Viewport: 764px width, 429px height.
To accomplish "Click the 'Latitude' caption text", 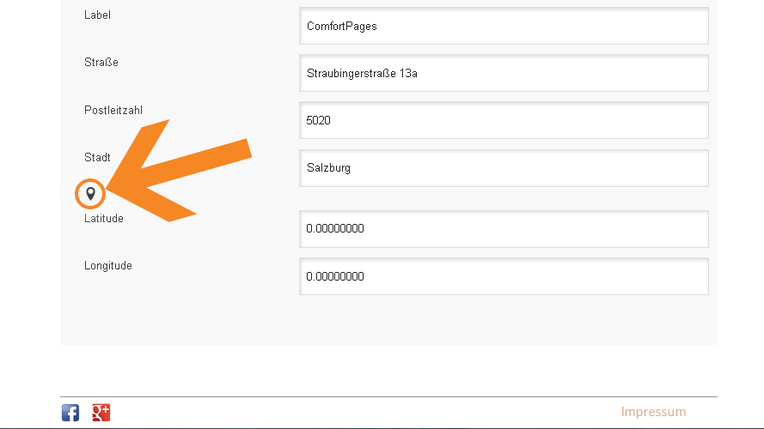I will (x=104, y=218).
